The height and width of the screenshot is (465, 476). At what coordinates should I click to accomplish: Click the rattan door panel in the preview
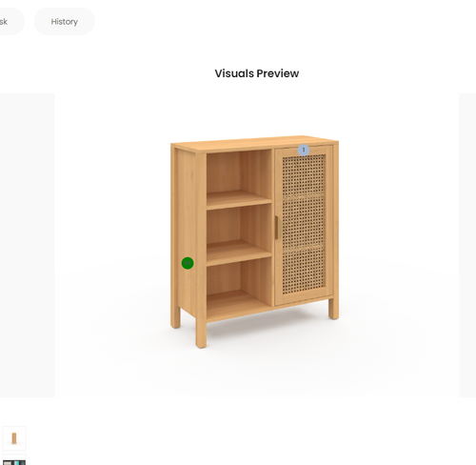click(x=304, y=224)
